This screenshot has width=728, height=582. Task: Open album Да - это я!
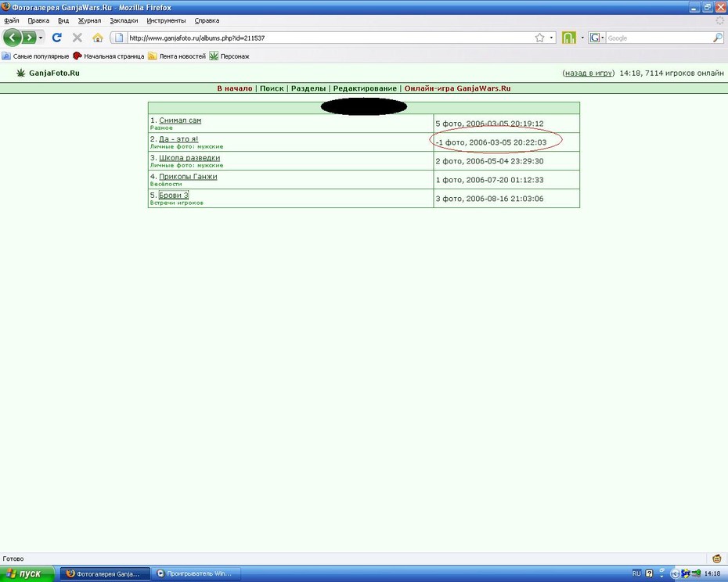point(178,138)
